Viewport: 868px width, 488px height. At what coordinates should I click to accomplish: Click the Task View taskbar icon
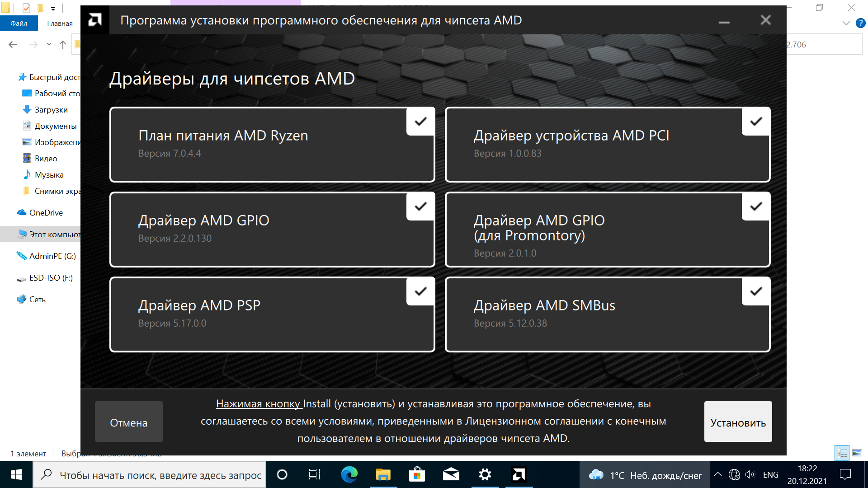(x=315, y=474)
